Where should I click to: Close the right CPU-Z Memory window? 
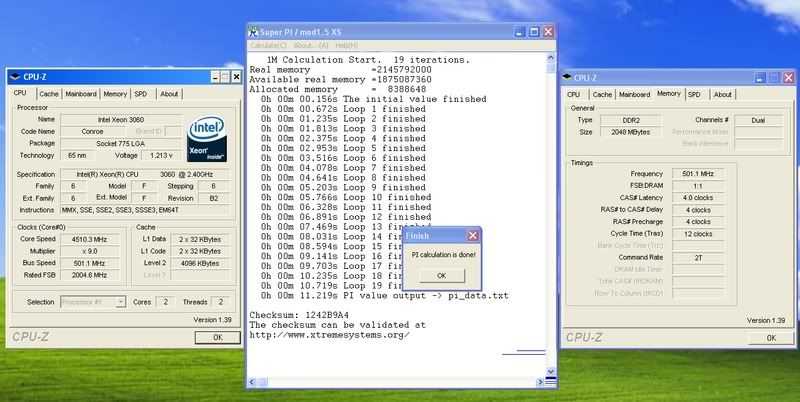(788, 78)
